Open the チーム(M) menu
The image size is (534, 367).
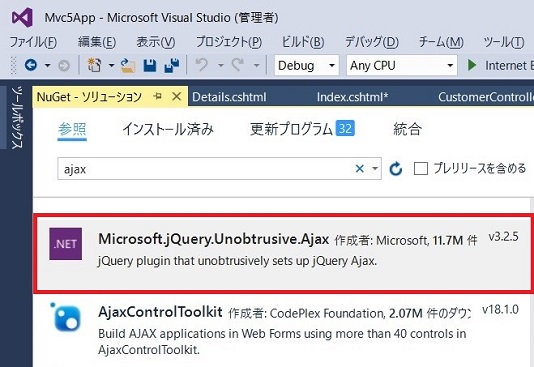(441, 42)
